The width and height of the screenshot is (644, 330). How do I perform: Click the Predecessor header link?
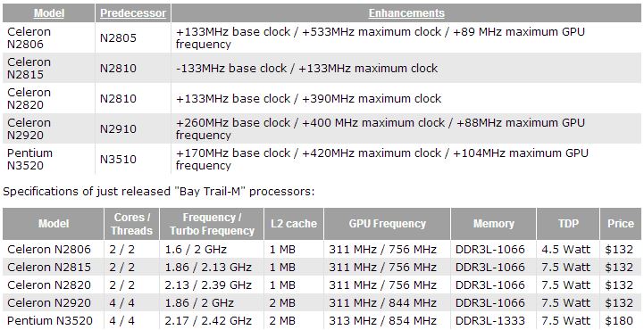pyautogui.click(x=133, y=13)
